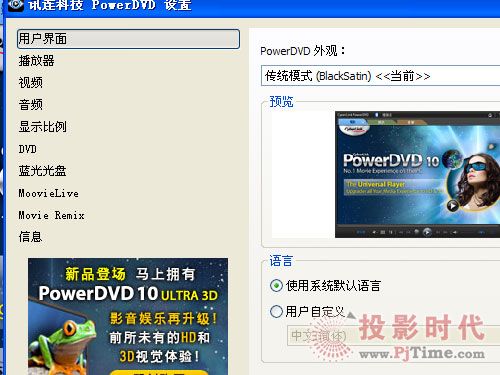This screenshot has width=500, height=375.
Task: Click the PowerDVD icon in title bar
Action: pyautogui.click(x=16, y=5)
